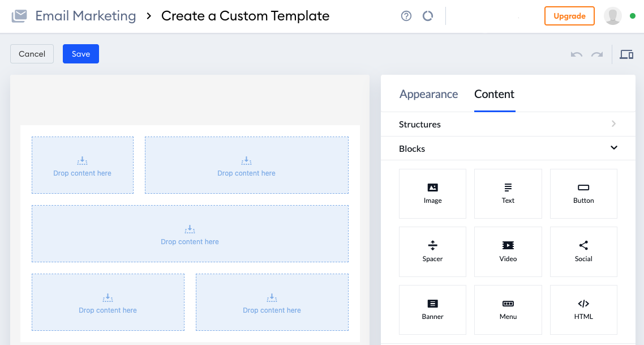Click bottom-right drop content area

272,303
